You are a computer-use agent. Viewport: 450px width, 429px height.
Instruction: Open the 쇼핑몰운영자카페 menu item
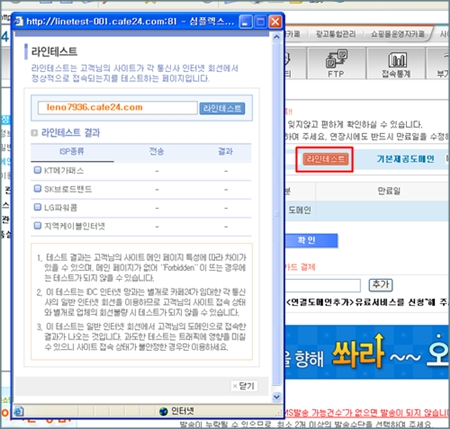click(398, 34)
